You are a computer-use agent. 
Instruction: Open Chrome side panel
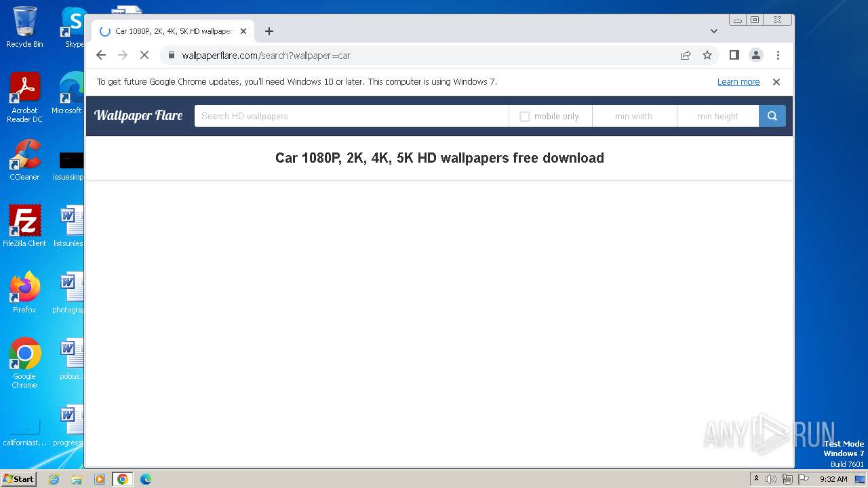(x=734, y=56)
